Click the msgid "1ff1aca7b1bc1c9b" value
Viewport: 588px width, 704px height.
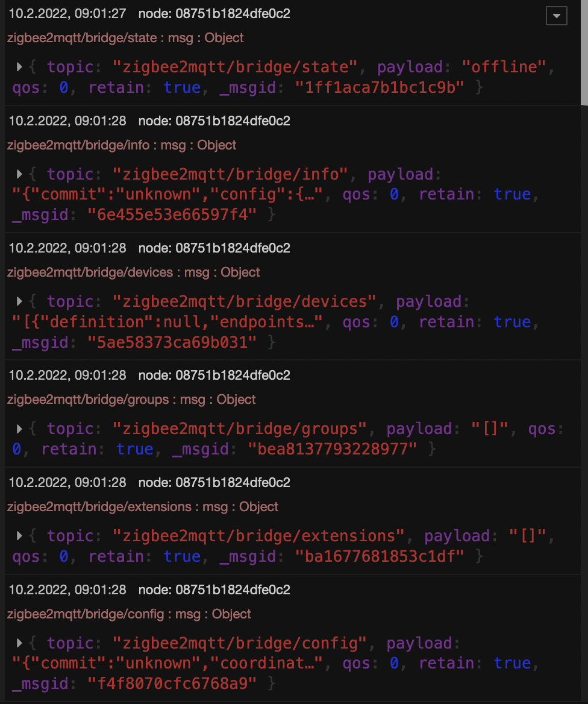point(380,87)
